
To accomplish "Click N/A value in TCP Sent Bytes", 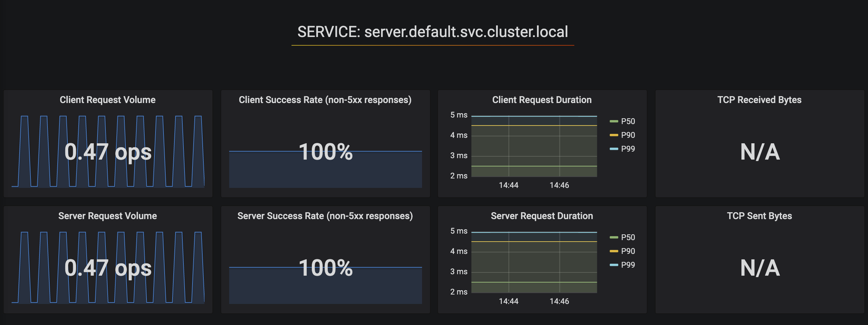I will (760, 268).
